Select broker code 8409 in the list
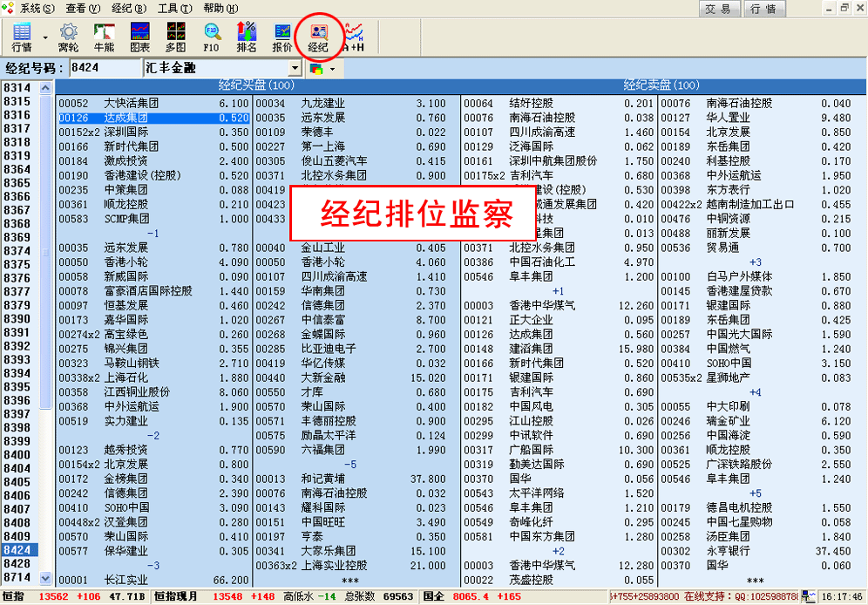 pyautogui.click(x=17, y=536)
